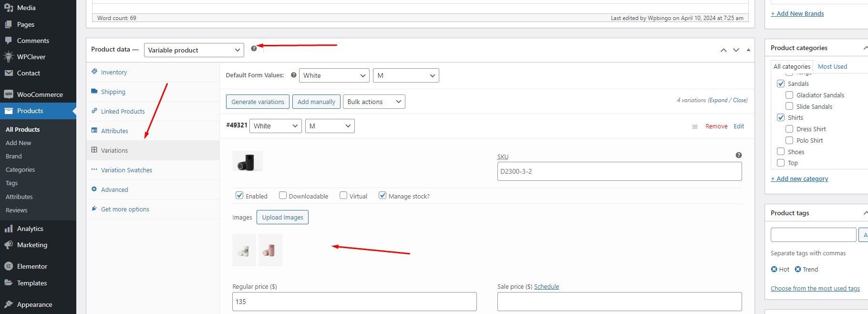
Task: Click the Pages sidebar icon
Action: pos(9,24)
